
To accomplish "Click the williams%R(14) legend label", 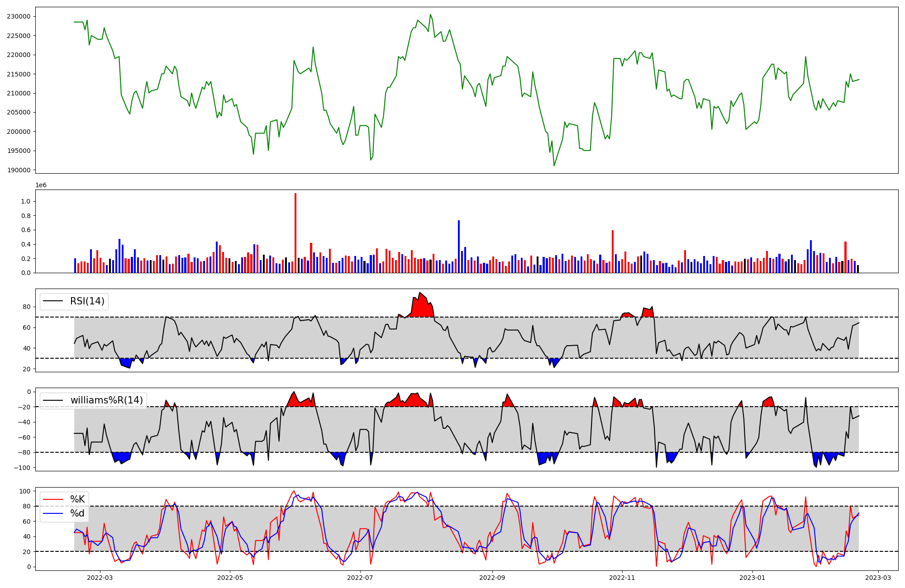I will (x=106, y=400).
